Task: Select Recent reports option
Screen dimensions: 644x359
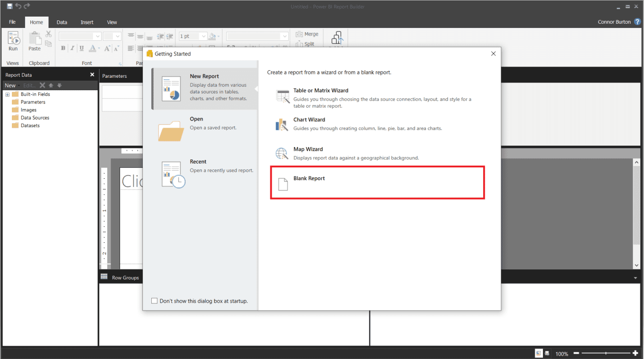Action: (x=204, y=173)
